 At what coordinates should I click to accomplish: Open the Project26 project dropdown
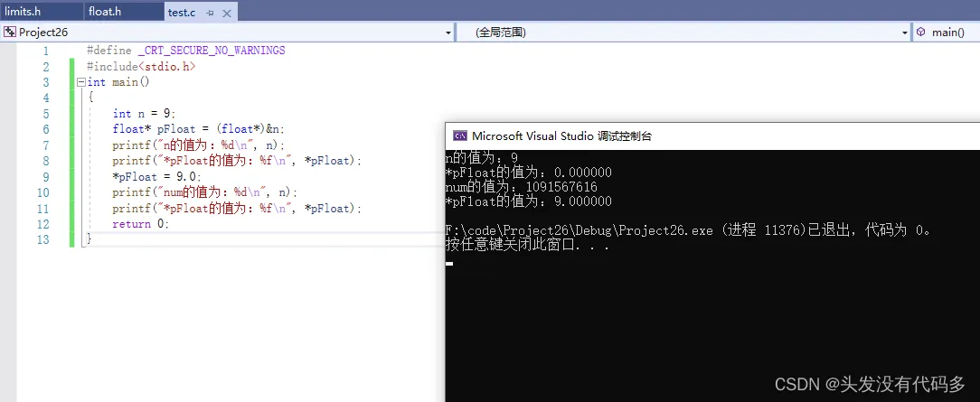pos(448,33)
